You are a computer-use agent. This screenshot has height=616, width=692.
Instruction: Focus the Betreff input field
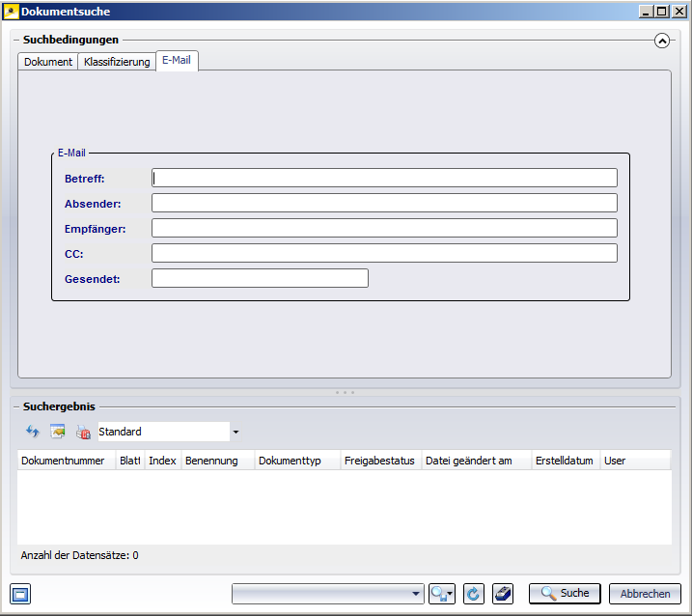tap(384, 178)
